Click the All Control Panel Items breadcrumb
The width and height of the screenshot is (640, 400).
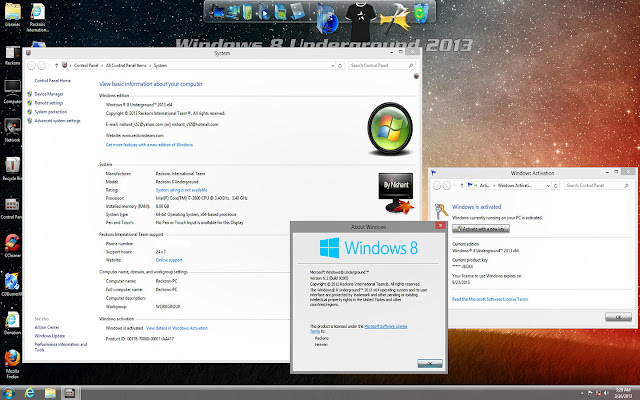tap(126, 66)
